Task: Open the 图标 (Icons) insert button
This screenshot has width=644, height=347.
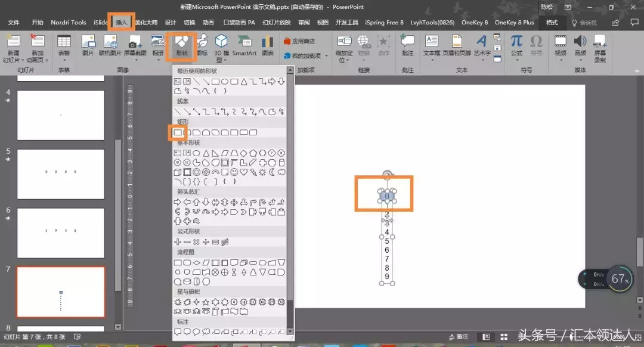Action: click(202, 45)
